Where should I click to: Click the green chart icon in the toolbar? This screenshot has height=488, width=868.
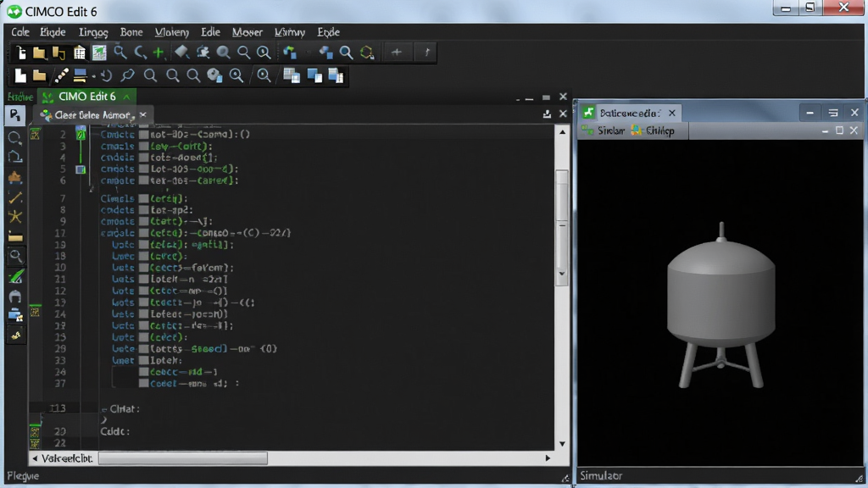pyautogui.click(x=99, y=53)
